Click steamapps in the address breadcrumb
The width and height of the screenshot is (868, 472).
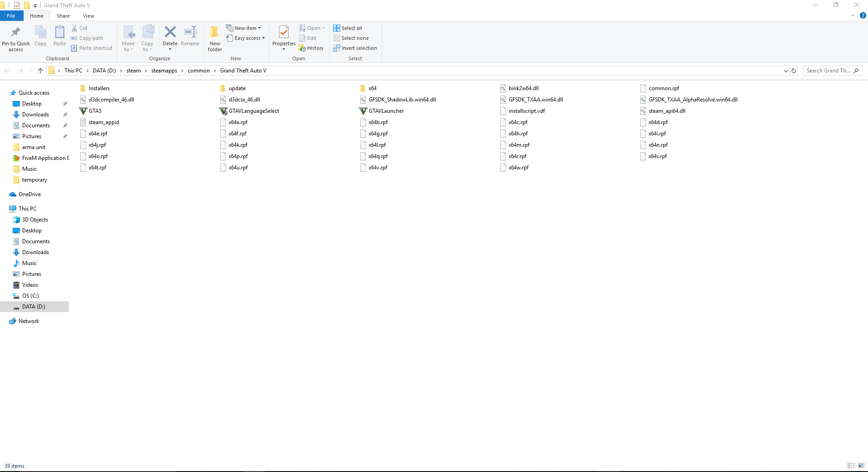(x=164, y=71)
